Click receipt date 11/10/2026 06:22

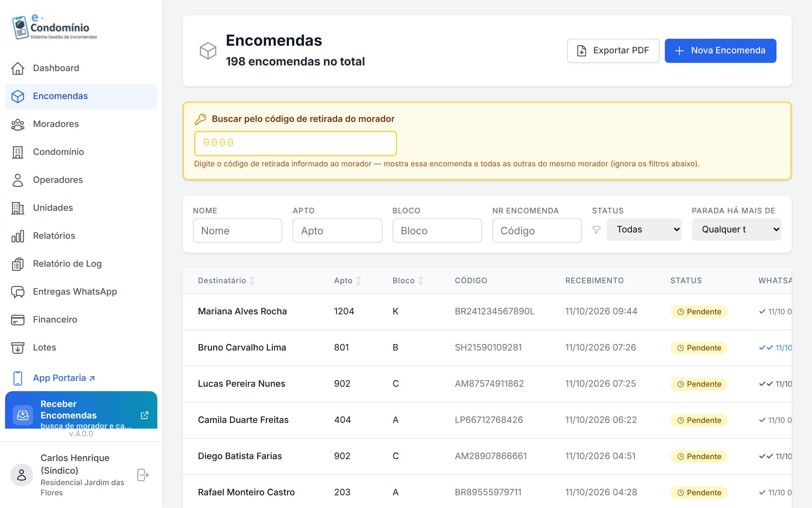click(x=601, y=420)
